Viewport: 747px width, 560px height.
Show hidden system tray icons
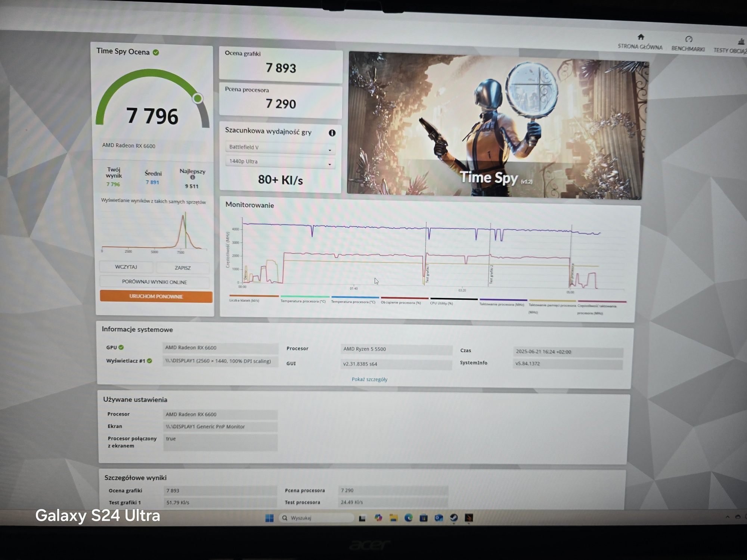pos(727,517)
